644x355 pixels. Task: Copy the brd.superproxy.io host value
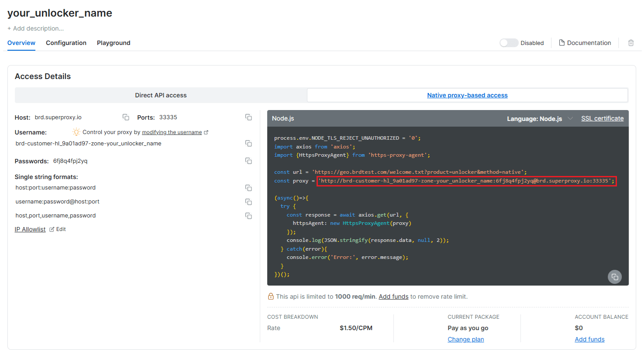tap(126, 117)
